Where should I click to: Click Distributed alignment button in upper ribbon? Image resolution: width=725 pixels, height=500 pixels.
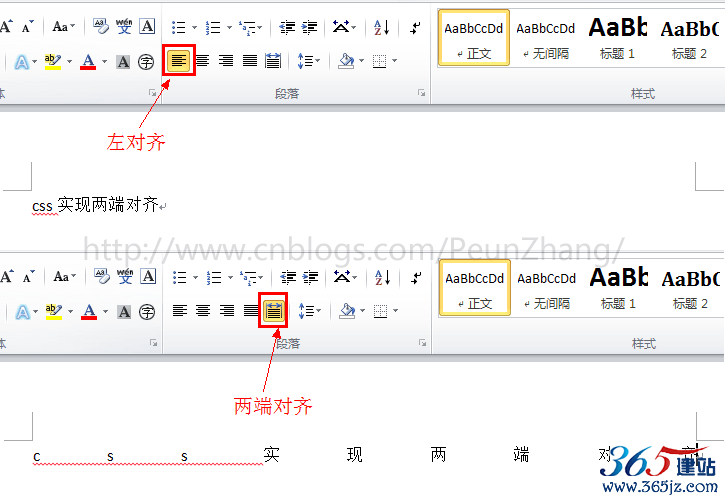click(x=273, y=60)
